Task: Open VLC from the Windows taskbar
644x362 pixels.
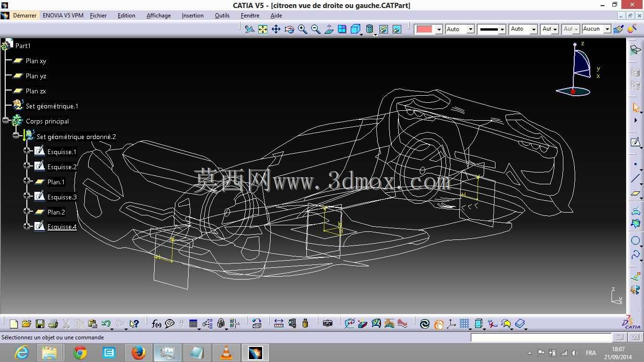Action: tap(226, 353)
